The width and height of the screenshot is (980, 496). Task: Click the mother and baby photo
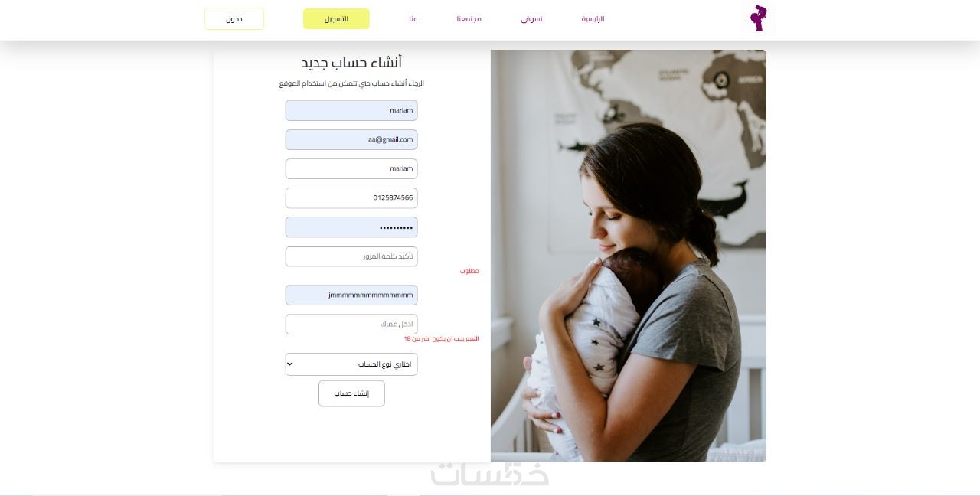628,256
